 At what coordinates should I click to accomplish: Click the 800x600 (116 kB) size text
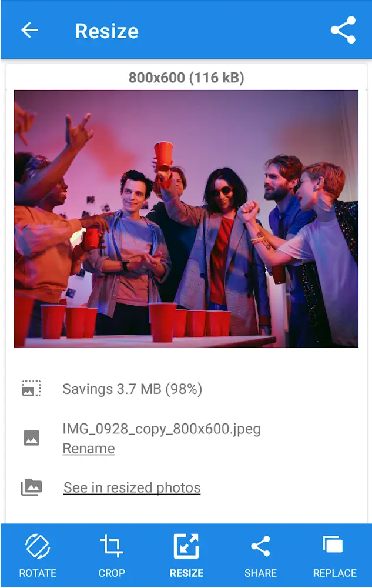pos(186,78)
